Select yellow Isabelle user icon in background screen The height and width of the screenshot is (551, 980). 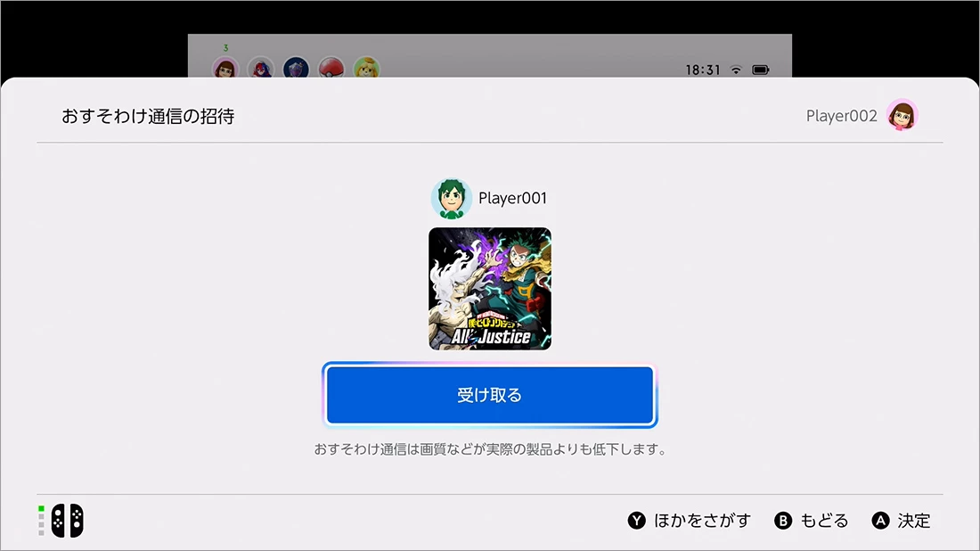coord(366,68)
